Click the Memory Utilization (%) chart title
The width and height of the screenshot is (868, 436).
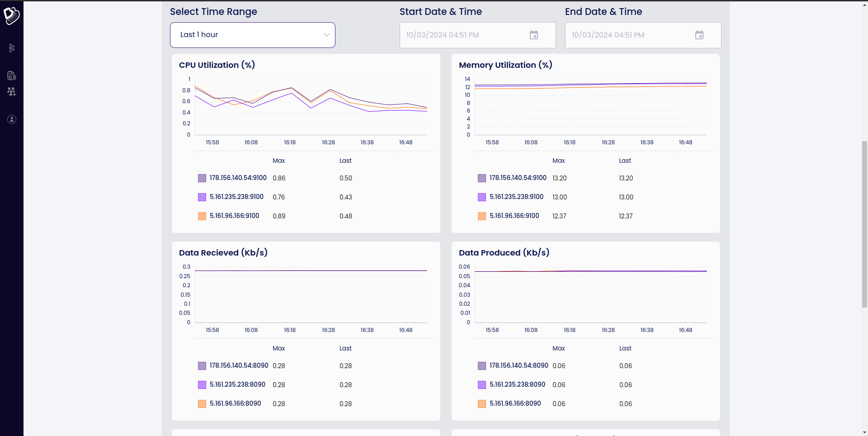(505, 65)
